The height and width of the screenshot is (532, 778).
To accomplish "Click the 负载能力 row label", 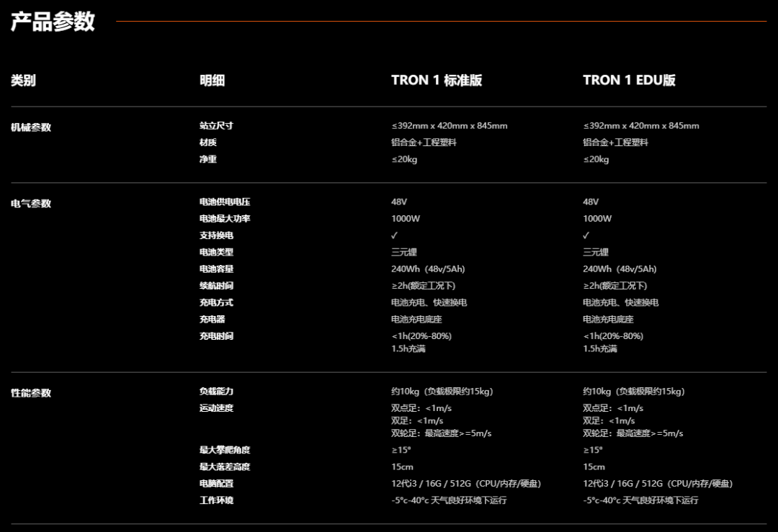I will (x=216, y=392).
